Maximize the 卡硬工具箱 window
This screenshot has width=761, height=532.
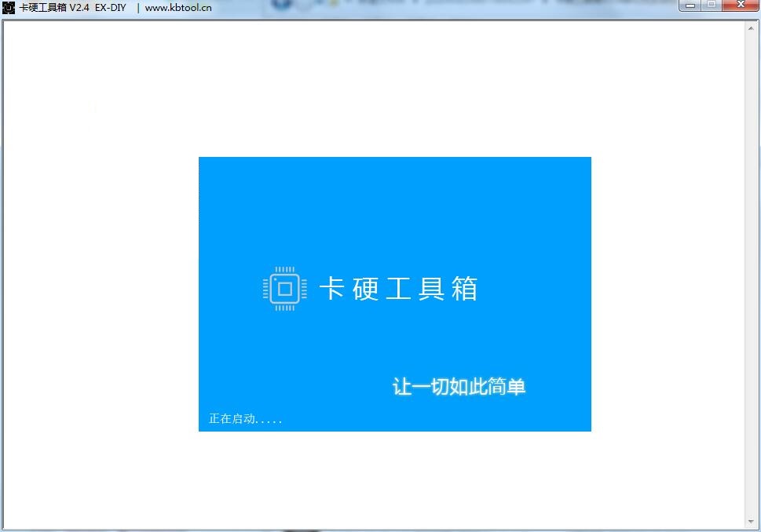(x=712, y=5)
